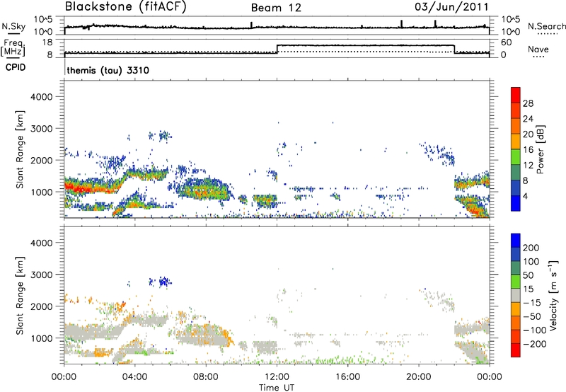
Task: Select the "CPID" row label
Action: tap(16, 67)
